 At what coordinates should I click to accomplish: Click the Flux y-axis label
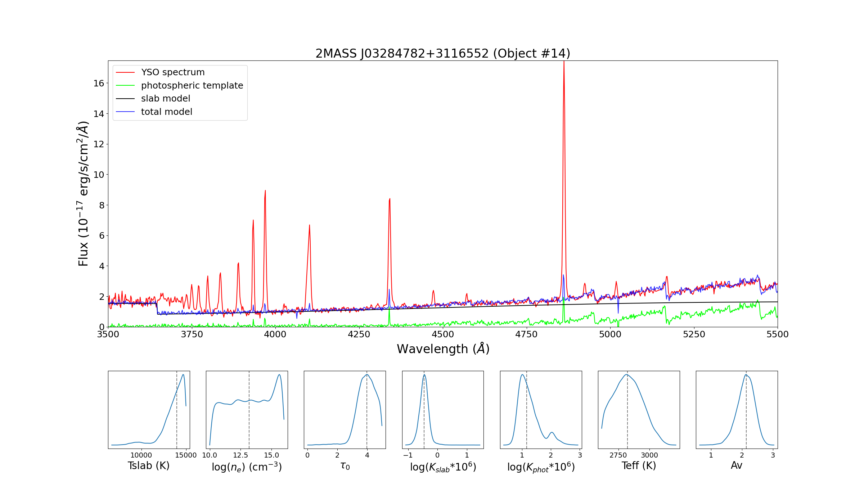pos(83,194)
